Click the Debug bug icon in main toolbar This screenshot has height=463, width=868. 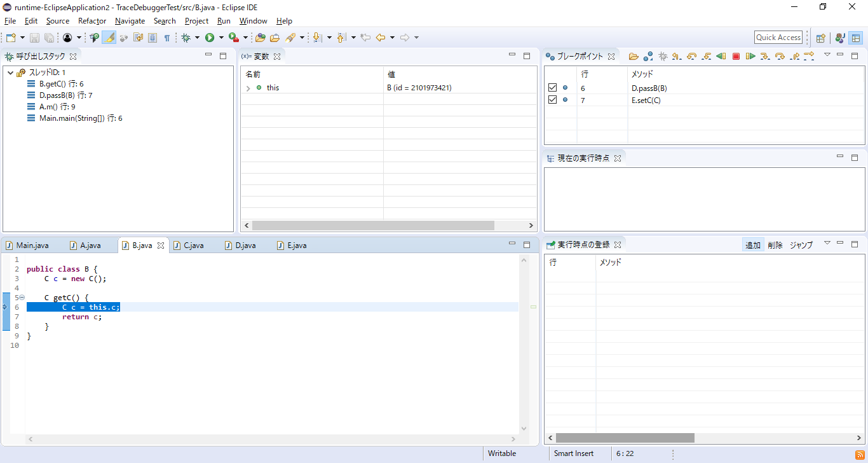186,38
